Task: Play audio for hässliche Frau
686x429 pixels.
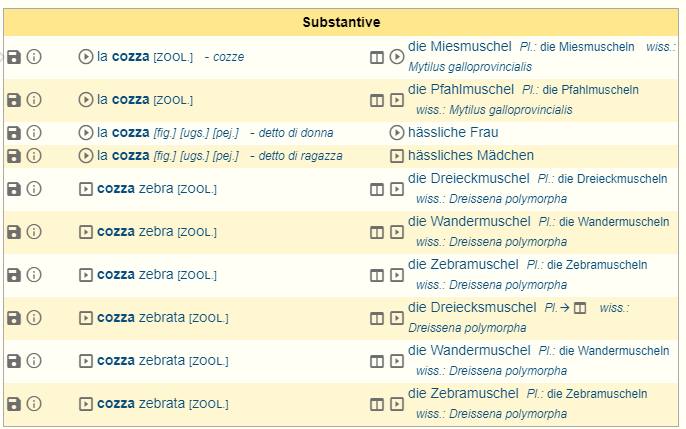Action: pyautogui.click(x=397, y=133)
